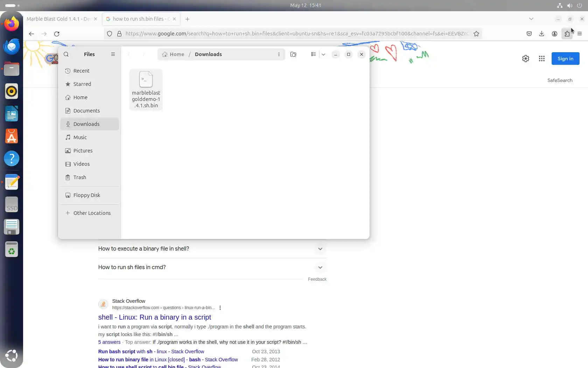This screenshot has width=588, height=368.
Task: Open Save to Pocket in Firefox toolbar
Action: point(529,34)
